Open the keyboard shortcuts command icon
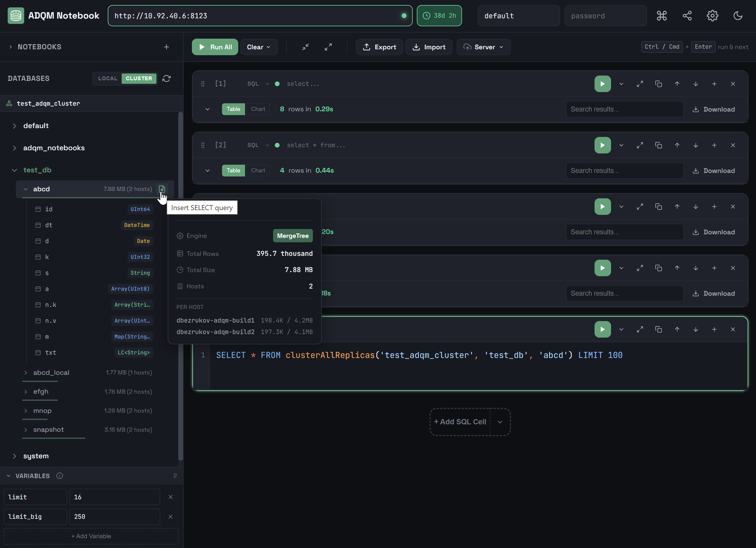The width and height of the screenshot is (756, 548). pos(662,16)
